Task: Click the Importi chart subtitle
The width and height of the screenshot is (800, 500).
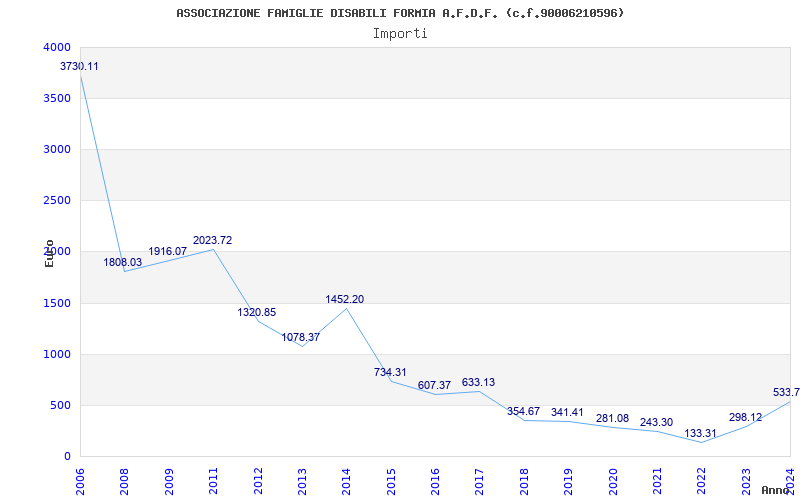Action: (400, 33)
